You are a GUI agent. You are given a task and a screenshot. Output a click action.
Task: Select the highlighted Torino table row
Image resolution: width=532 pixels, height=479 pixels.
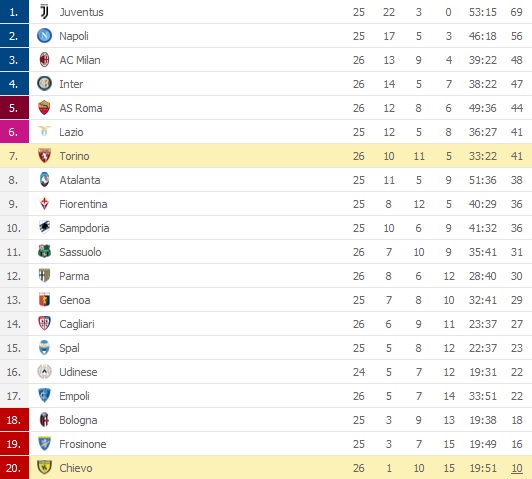click(266, 156)
